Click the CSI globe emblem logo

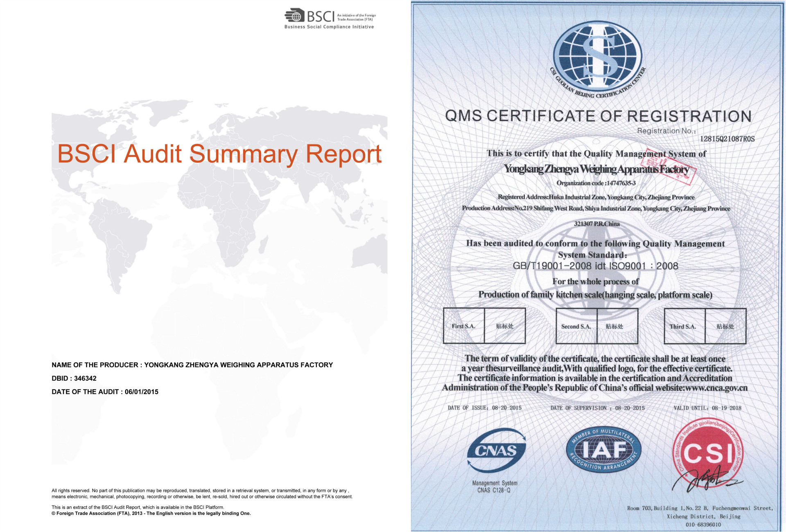pyautogui.click(x=597, y=55)
